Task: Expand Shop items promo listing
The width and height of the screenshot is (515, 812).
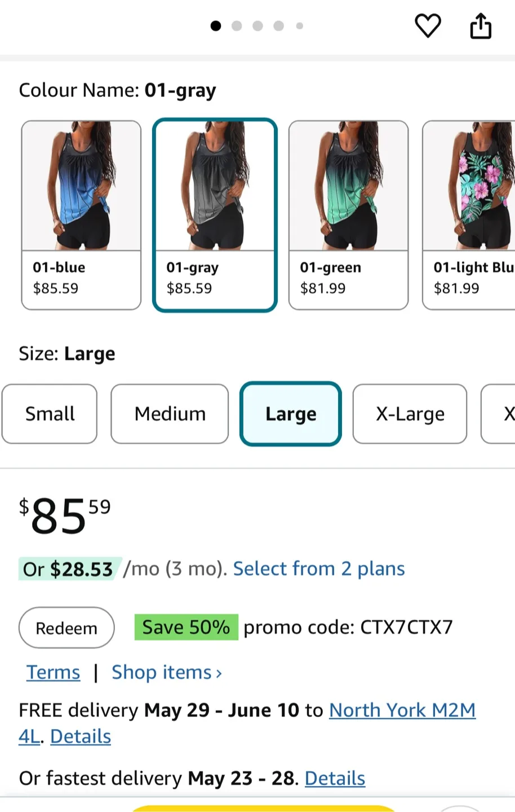Action: tap(166, 672)
